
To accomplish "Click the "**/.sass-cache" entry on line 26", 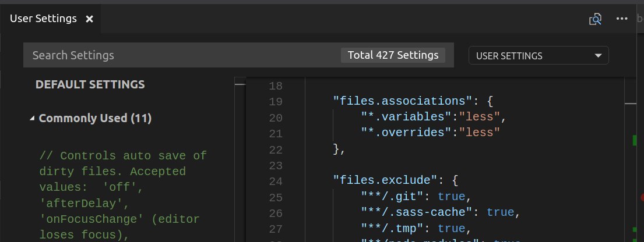I will click(x=417, y=212).
